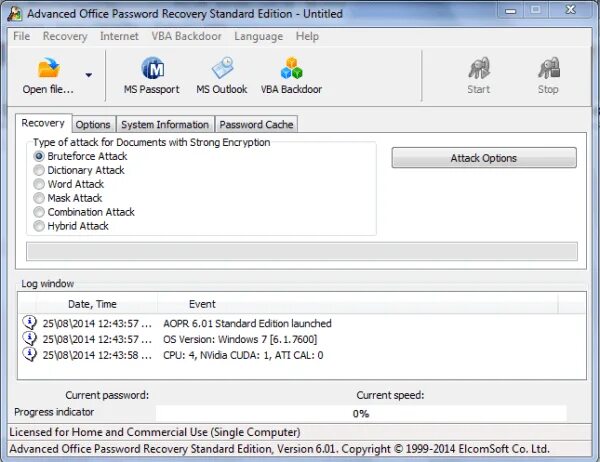The width and height of the screenshot is (600, 462).
Task: Click the empty gray bar below attack types
Action: point(302,251)
